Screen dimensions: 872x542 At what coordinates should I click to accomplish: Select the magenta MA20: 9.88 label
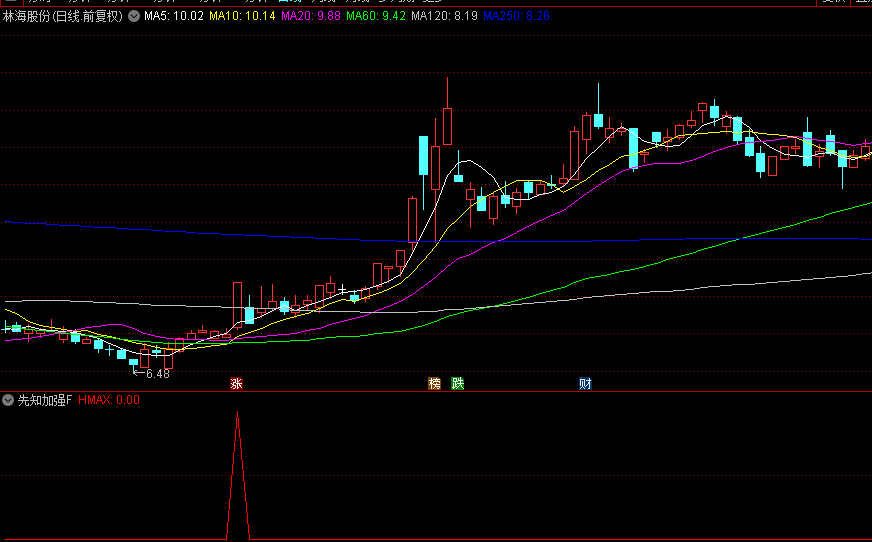[x=311, y=16]
